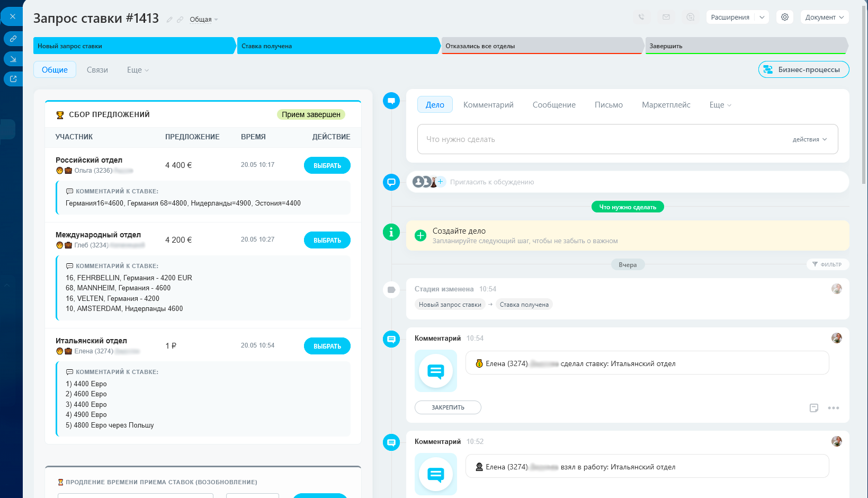Click the hourglass icon near Продление времени
This screenshot has height=498, width=868.
(60, 482)
